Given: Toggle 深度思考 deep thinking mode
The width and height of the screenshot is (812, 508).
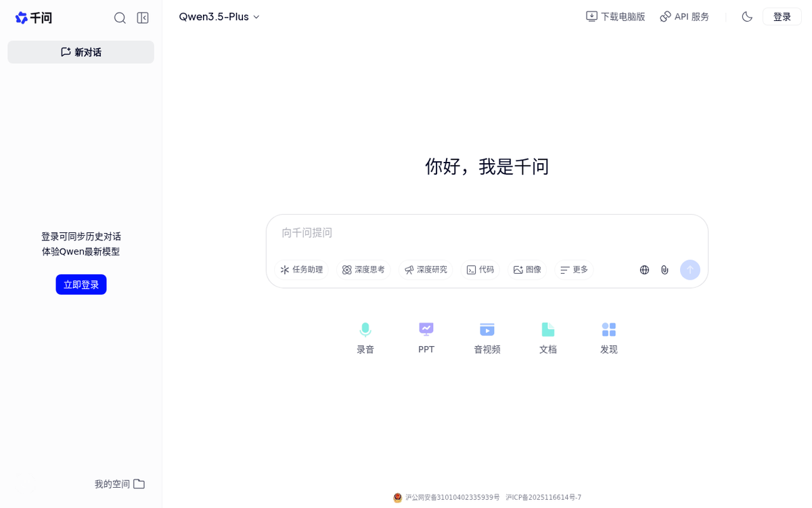Looking at the screenshot, I should (x=363, y=270).
